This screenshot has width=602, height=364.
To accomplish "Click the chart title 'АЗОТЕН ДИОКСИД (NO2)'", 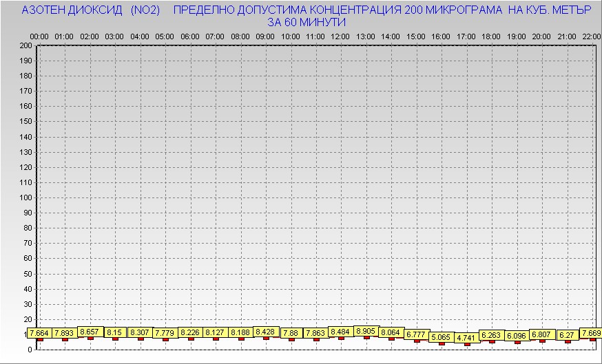I will (91, 11).
